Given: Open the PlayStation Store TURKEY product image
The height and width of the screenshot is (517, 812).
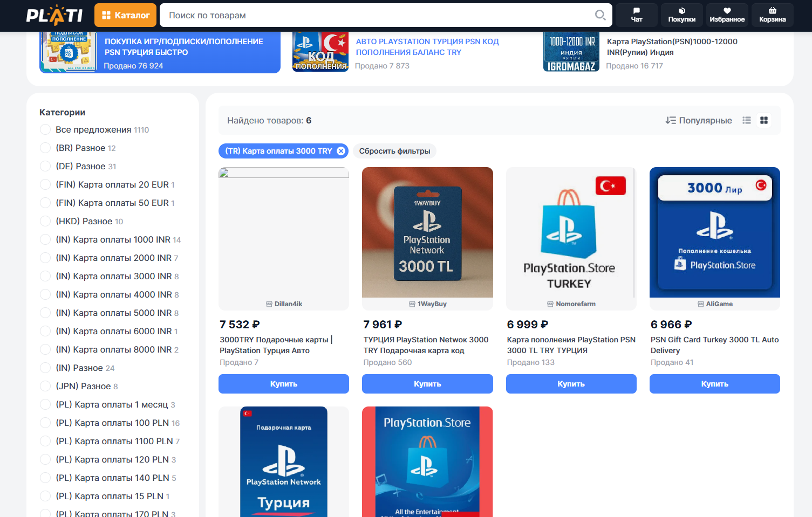Looking at the screenshot, I should point(571,232).
